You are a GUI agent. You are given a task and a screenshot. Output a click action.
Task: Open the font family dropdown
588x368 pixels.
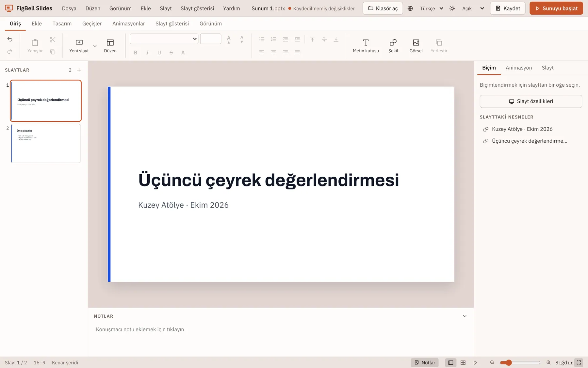pyautogui.click(x=164, y=39)
